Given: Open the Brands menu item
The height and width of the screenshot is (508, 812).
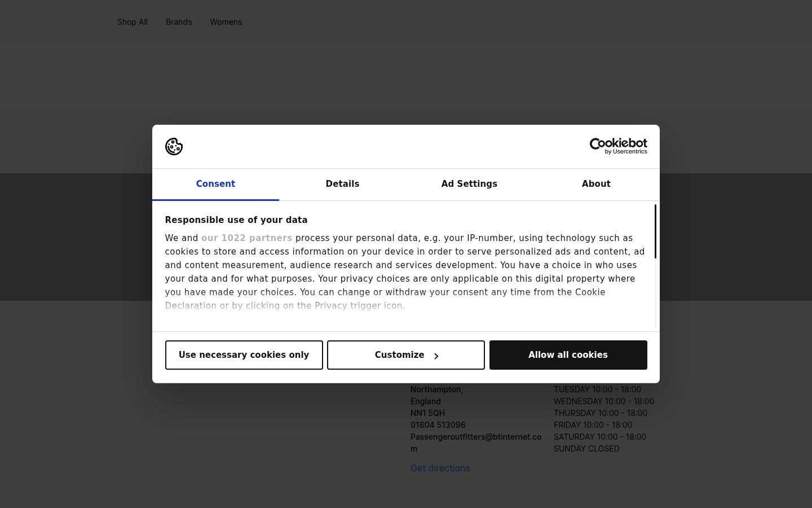Looking at the screenshot, I should (x=179, y=22).
